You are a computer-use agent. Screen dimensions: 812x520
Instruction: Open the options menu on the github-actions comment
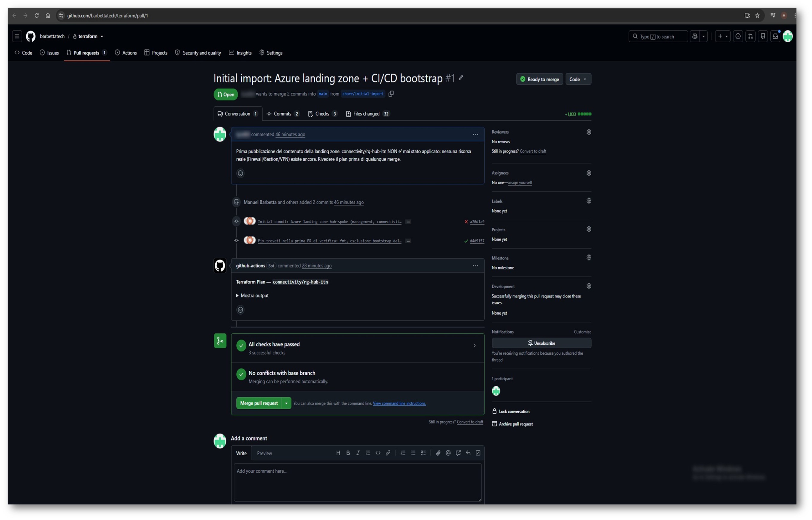pyautogui.click(x=475, y=266)
